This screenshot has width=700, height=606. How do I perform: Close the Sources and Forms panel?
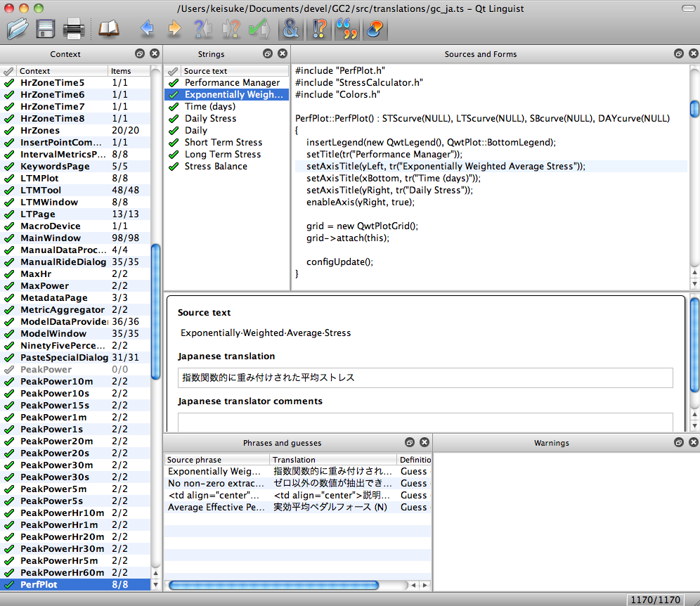pyautogui.click(x=693, y=53)
